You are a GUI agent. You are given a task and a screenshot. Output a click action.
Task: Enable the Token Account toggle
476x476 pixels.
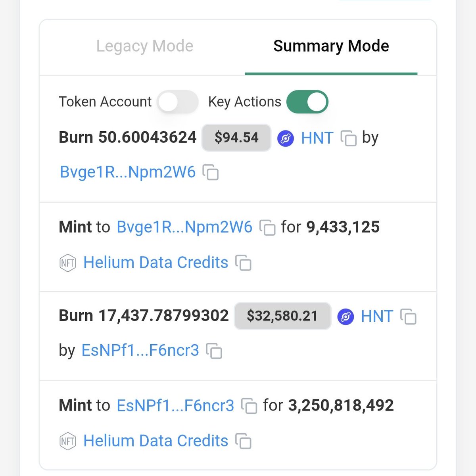pyautogui.click(x=177, y=102)
